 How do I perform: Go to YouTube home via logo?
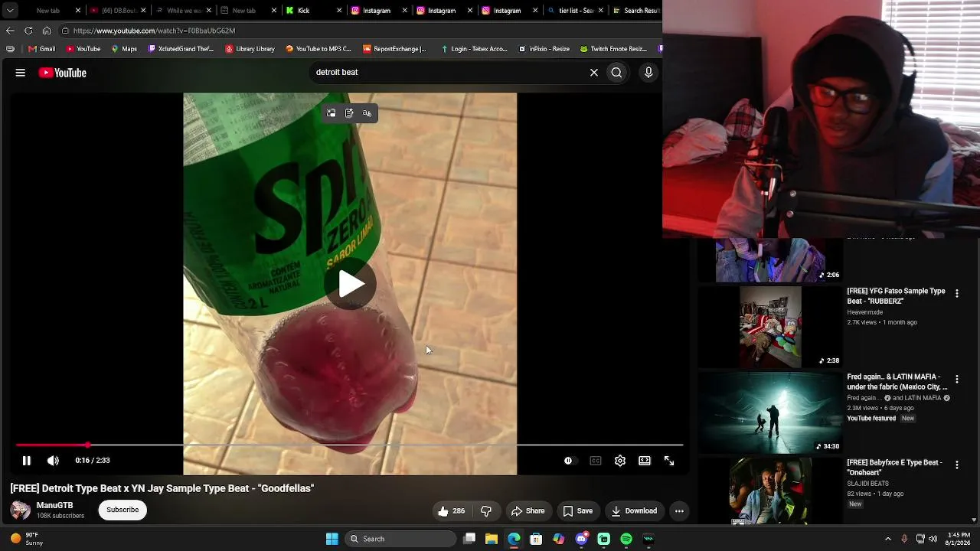pyautogui.click(x=63, y=73)
